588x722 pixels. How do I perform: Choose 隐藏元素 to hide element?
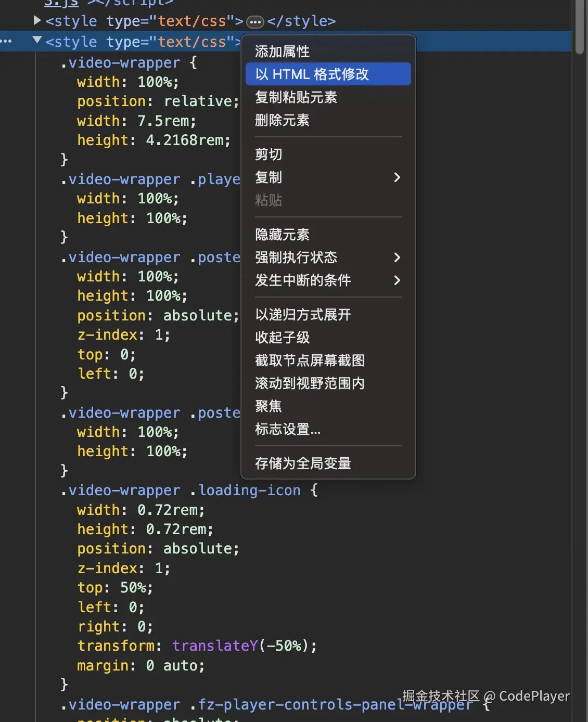coord(283,235)
